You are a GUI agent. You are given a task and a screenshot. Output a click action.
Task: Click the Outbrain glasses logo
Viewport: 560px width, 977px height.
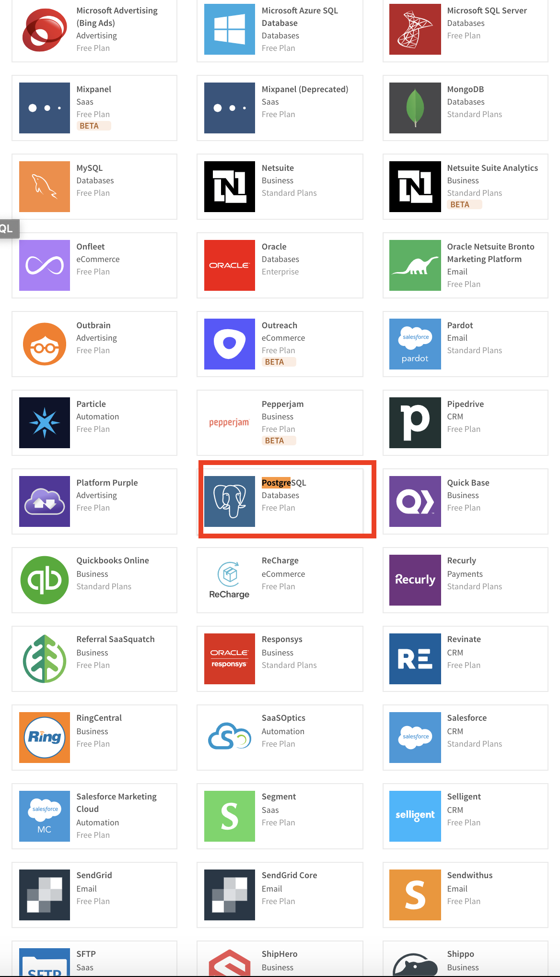[45, 344]
